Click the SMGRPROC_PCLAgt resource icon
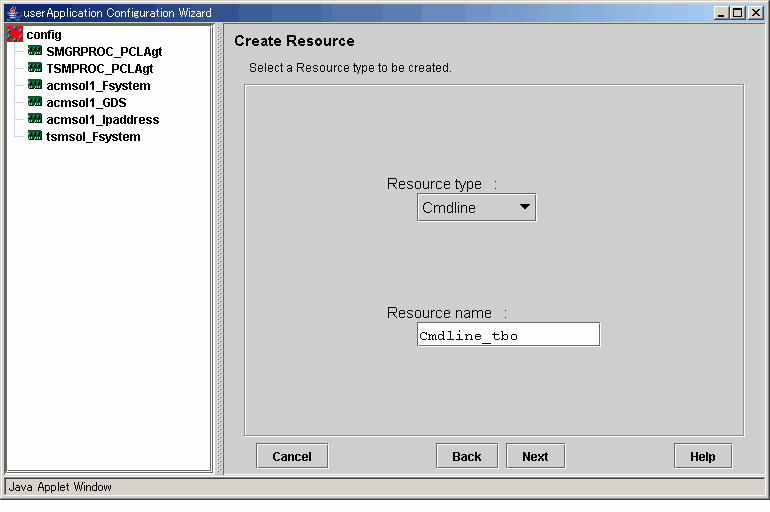The height and width of the screenshot is (512, 770). coord(35,51)
